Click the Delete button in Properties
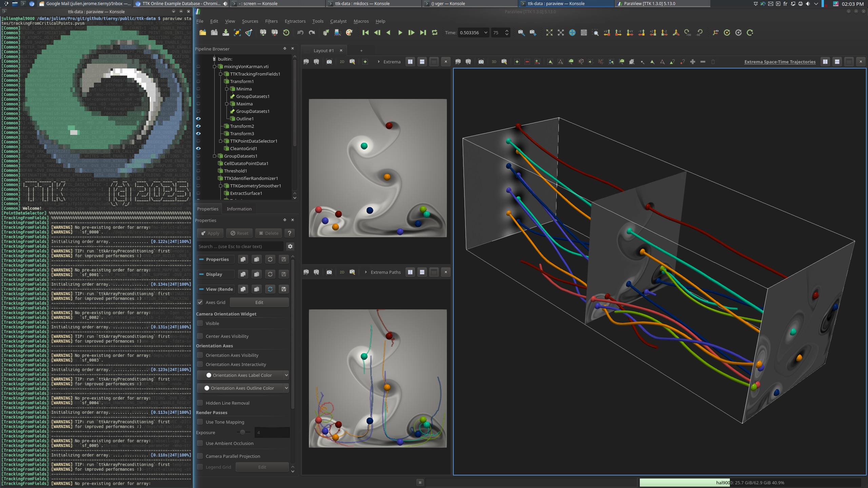The width and height of the screenshot is (868, 488). (269, 233)
